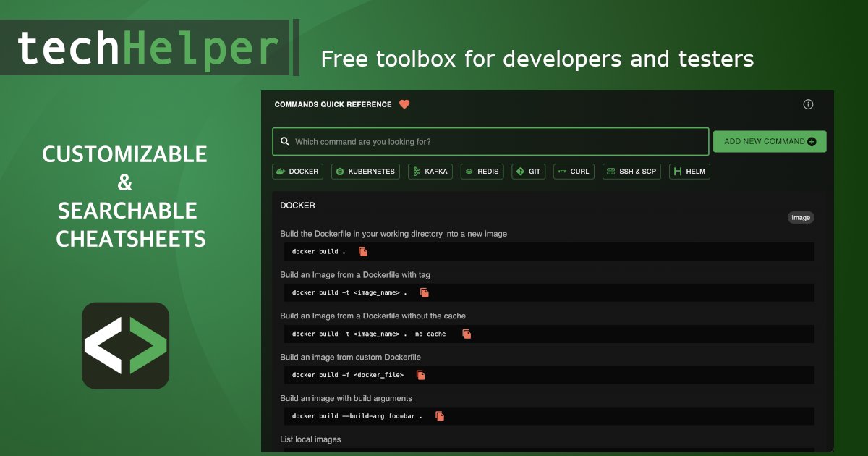Click the ADD NEW COMMAND button
The image size is (868, 456).
click(769, 141)
